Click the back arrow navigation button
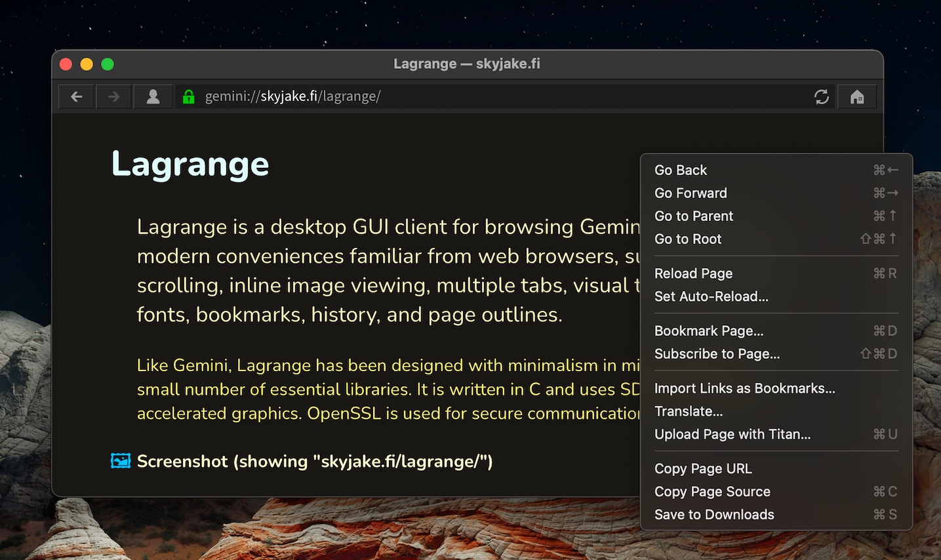This screenshot has width=941, height=560. 77,97
